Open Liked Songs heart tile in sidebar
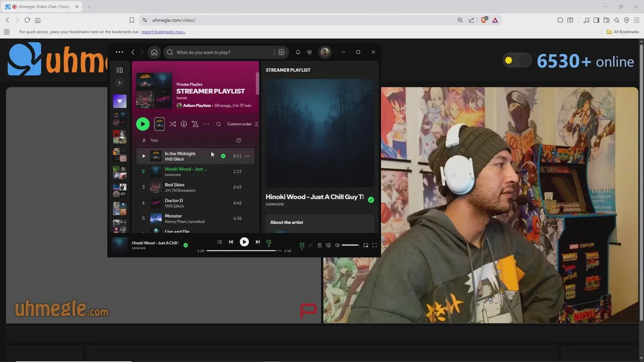644x362 pixels. pos(119,101)
